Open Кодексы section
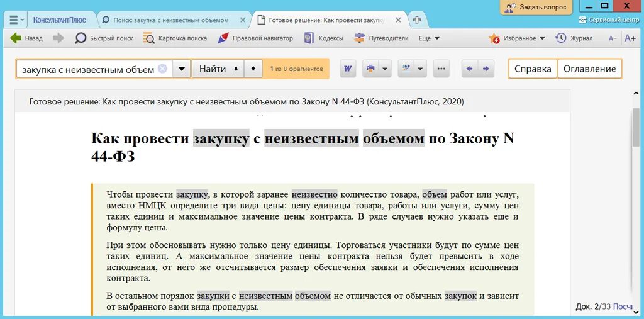Screen dimensions: 644x319 click(x=323, y=38)
